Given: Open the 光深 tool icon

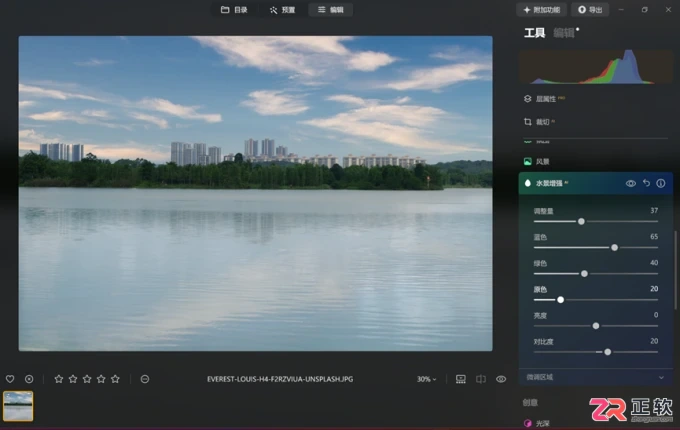Looking at the screenshot, I should 527,423.
